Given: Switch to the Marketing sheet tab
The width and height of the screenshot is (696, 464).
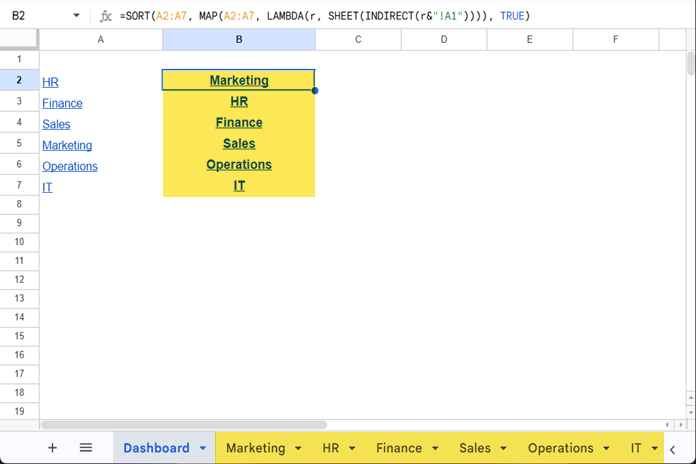Looking at the screenshot, I should coord(256,448).
